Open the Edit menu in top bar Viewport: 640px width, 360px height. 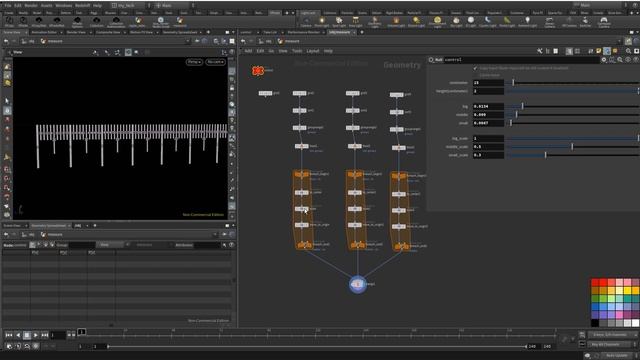pos(18,5)
